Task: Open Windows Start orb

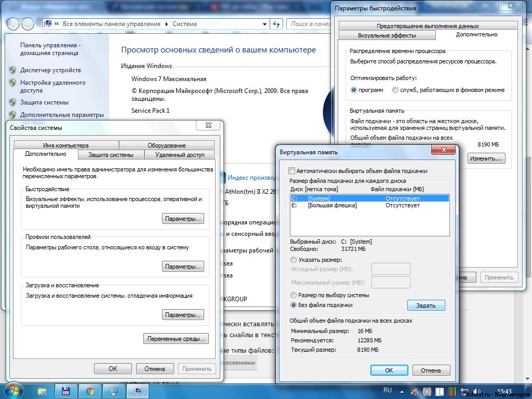Action: 14,391
